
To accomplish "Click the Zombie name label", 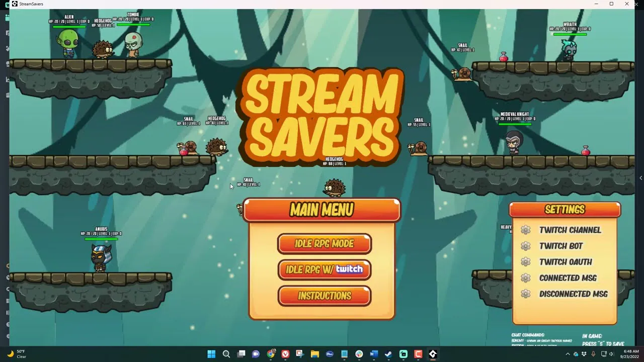I will pyautogui.click(x=133, y=15).
